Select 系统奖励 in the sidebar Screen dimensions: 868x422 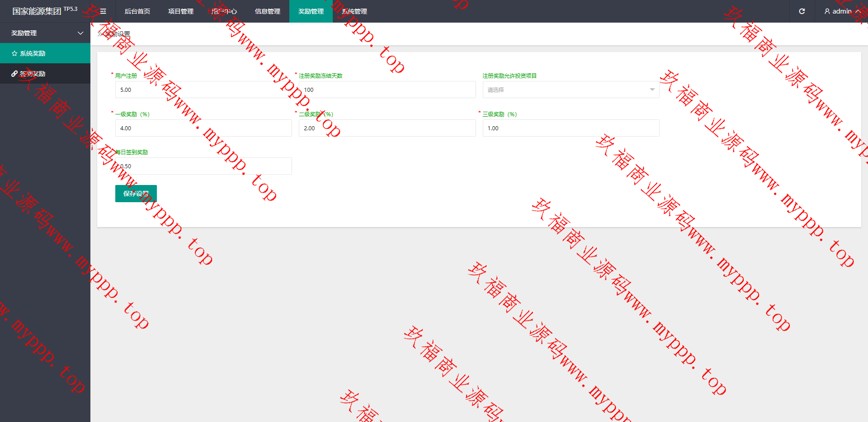tap(45, 53)
